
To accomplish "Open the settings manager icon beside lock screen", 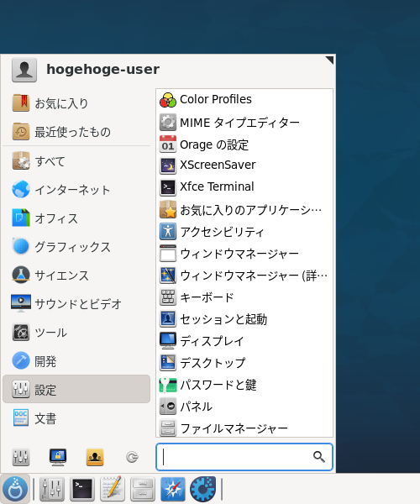I will [x=21, y=457].
